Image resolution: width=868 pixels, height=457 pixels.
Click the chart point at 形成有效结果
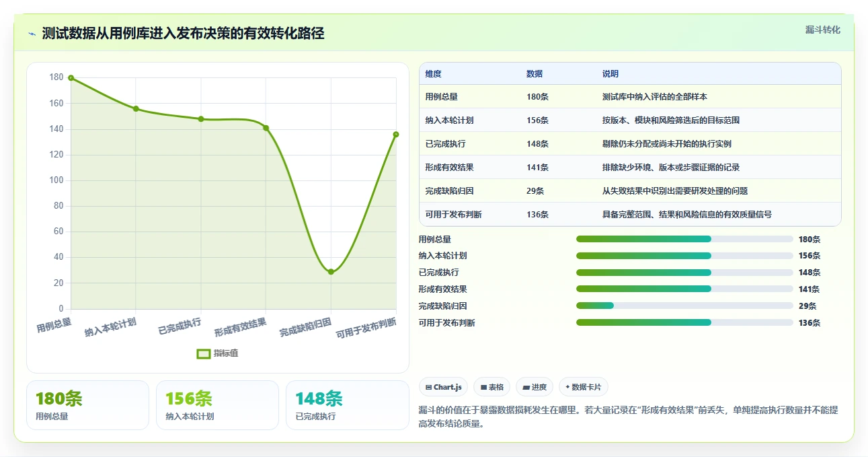266,128
